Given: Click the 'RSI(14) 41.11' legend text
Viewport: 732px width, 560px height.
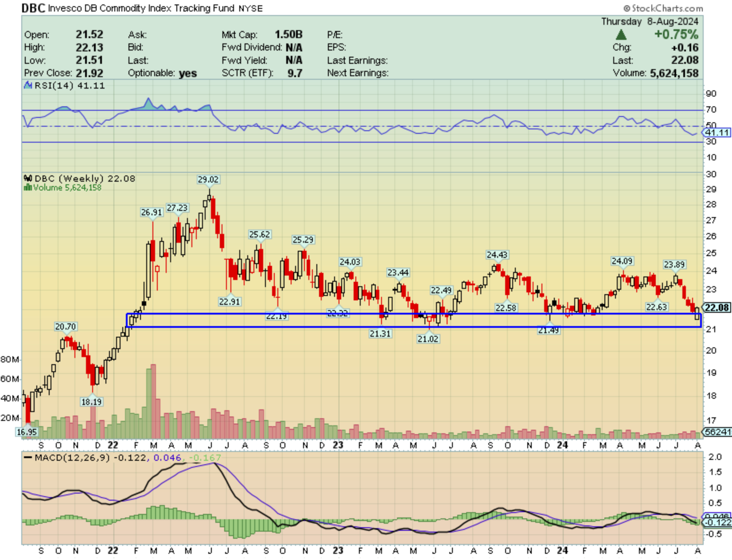Looking at the screenshot, I should (x=70, y=86).
